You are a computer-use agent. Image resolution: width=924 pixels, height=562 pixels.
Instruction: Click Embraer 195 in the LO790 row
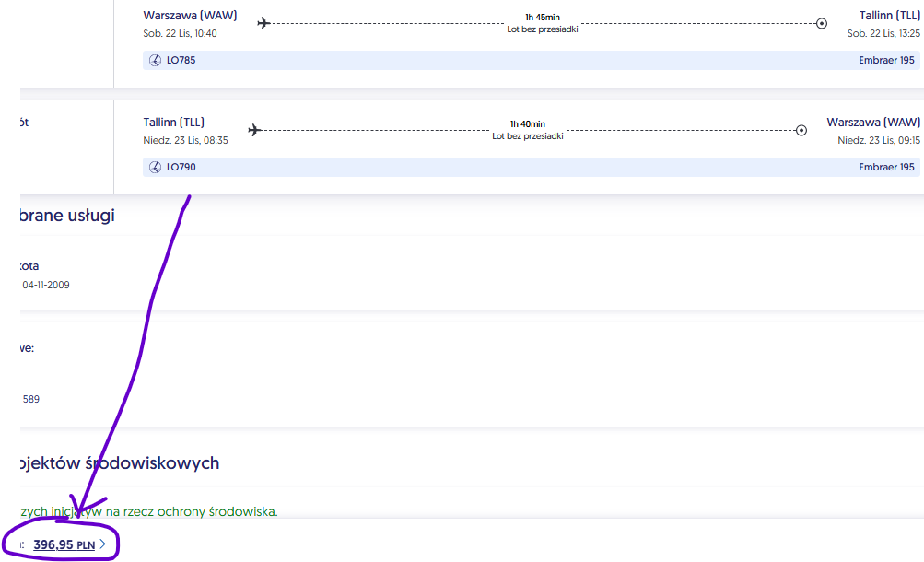pyautogui.click(x=886, y=168)
